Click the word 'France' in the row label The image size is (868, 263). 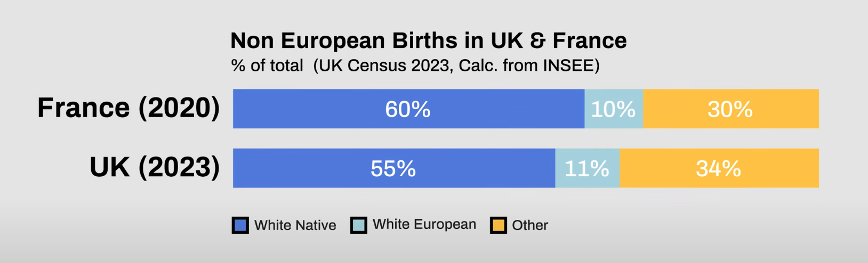(x=84, y=108)
